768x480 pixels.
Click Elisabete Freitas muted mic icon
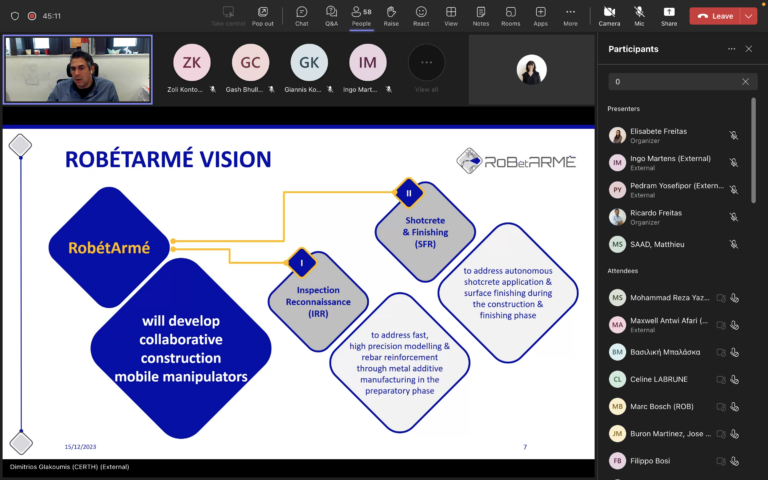(x=733, y=135)
